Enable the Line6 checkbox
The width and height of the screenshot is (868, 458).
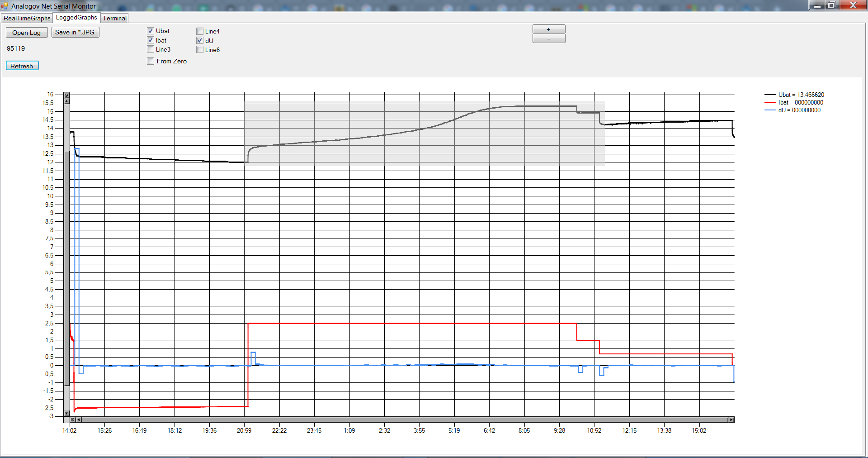pos(200,49)
